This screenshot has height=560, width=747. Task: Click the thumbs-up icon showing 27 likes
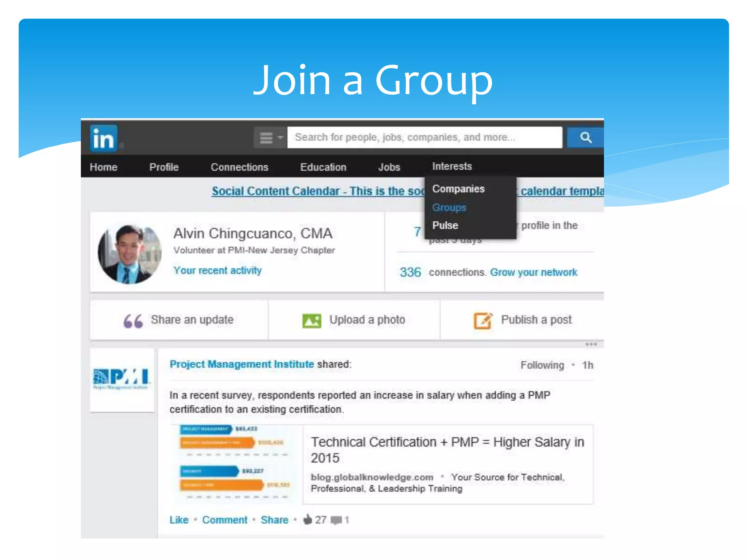(308, 519)
